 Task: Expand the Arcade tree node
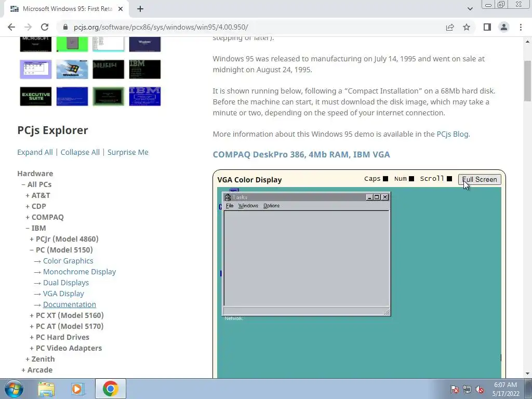(23, 370)
